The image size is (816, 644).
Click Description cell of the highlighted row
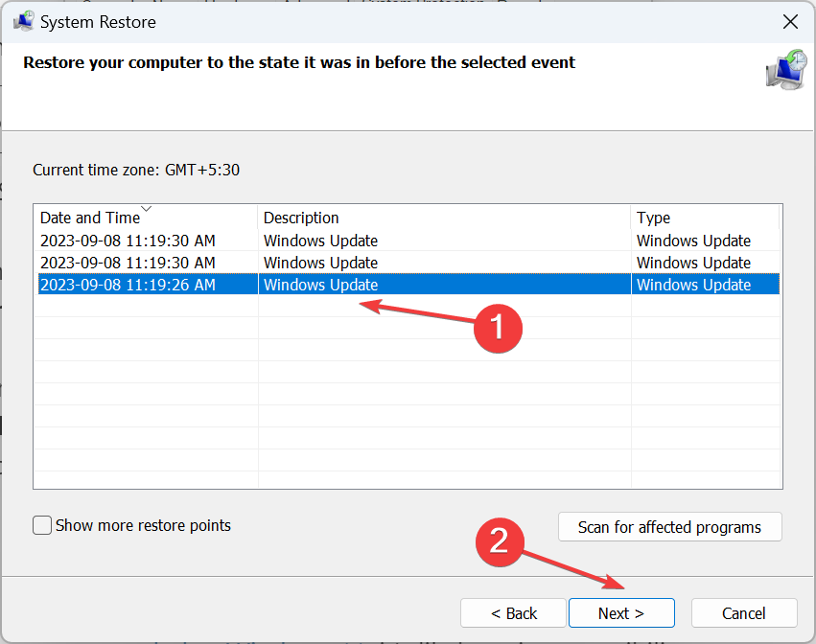pos(320,285)
